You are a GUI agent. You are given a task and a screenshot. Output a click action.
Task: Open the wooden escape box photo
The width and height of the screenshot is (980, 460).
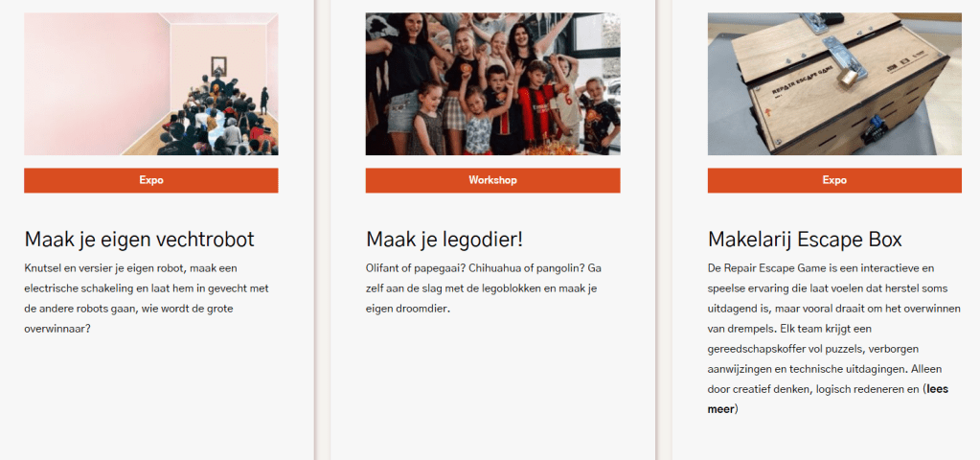834,83
